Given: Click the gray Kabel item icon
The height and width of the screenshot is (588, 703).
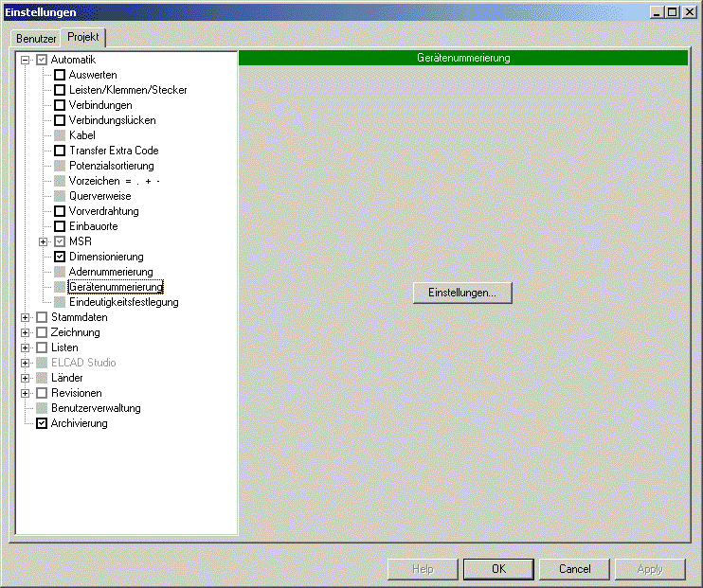Looking at the screenshot, I should (x=60, y=135).
